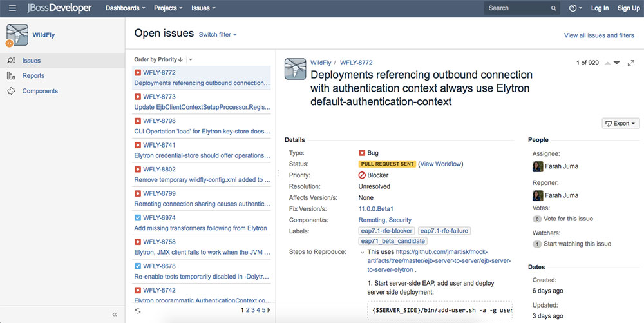Go to next issue with down arrow
The width and height of the screenshot is (644, 323).
coord(617,63)
